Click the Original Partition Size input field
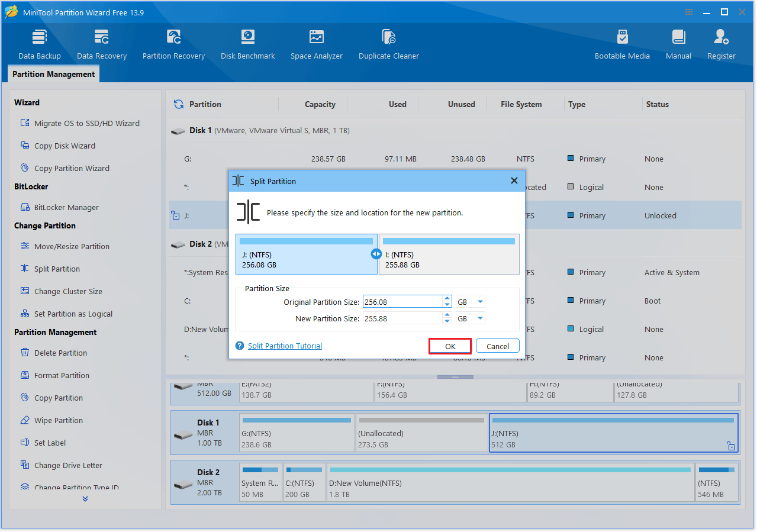Viewport: 757px width, 532px height. [x=403, y=302]
